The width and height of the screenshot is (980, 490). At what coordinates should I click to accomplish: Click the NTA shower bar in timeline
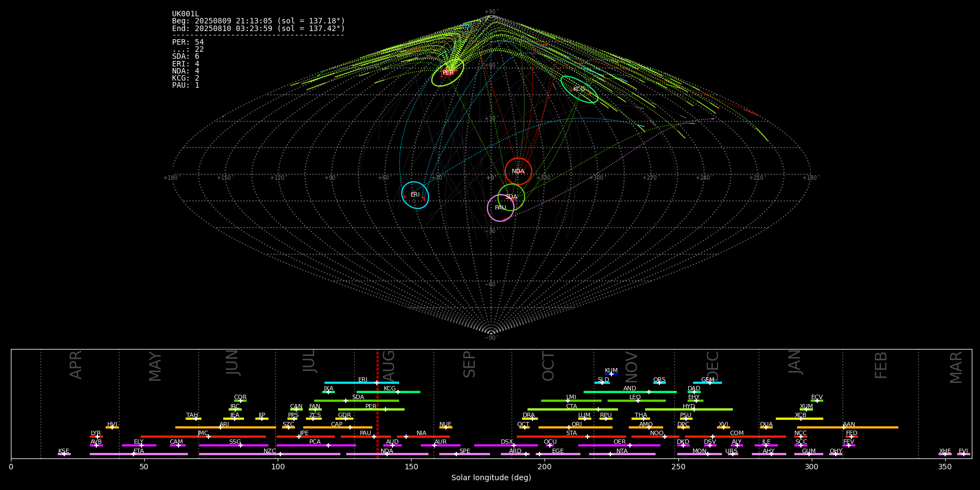tap(622, 454)
